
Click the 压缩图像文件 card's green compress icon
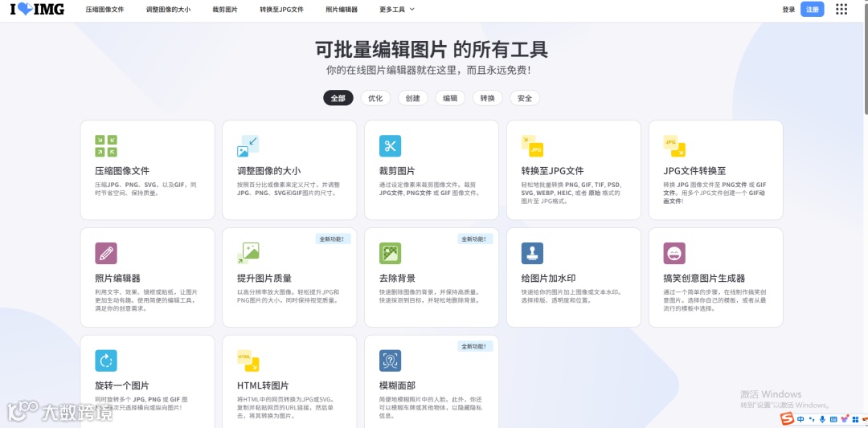[106, 146]
